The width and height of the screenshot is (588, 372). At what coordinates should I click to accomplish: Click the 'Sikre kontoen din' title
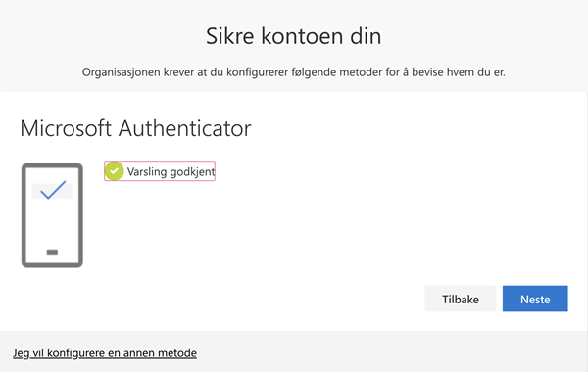click(x=294, y=36)
